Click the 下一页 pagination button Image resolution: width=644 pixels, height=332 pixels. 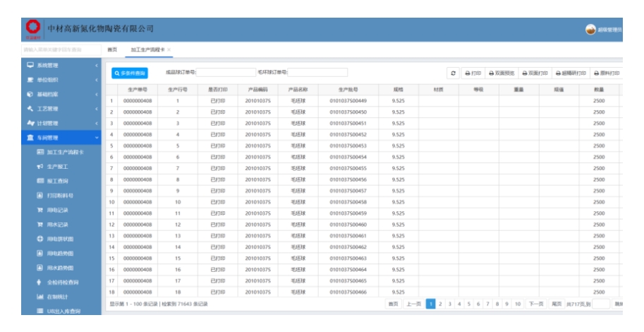click(x=536, y=304)
